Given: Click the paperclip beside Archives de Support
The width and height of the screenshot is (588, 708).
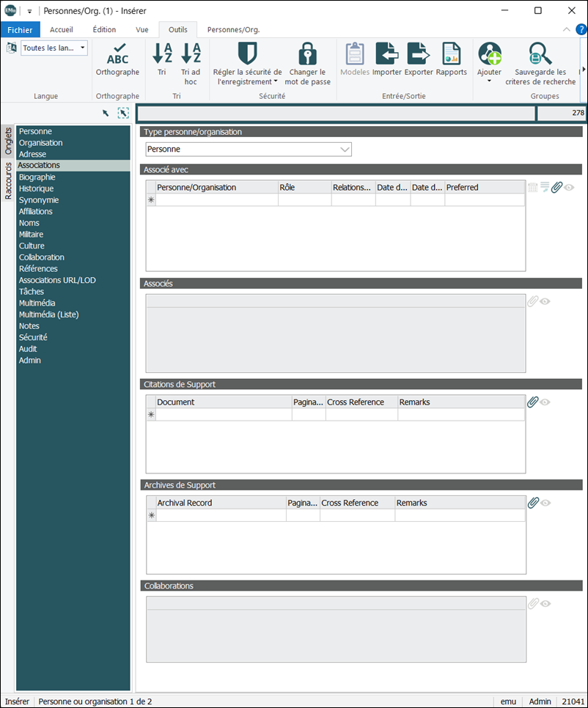Looking at the screenshot, I should [533, 503].
